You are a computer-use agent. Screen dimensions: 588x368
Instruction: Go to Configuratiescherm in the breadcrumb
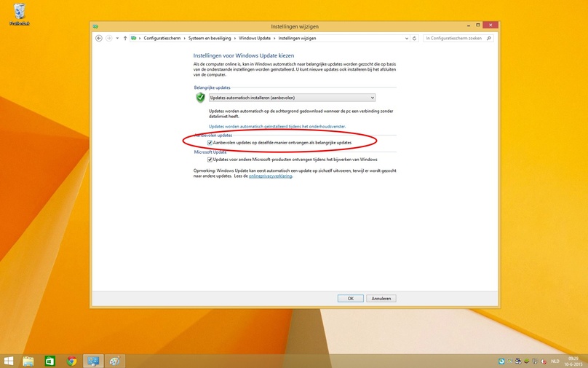(x=162, y=38)
